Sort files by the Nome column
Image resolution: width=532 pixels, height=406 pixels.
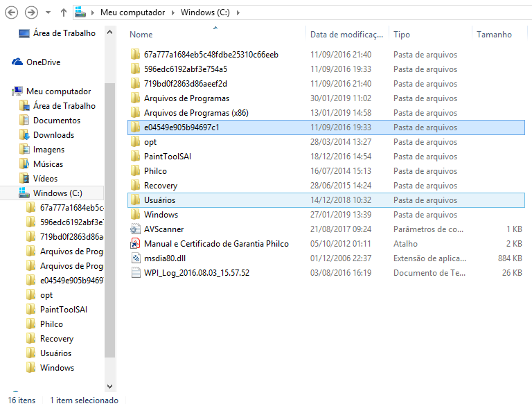coord(141,34)
